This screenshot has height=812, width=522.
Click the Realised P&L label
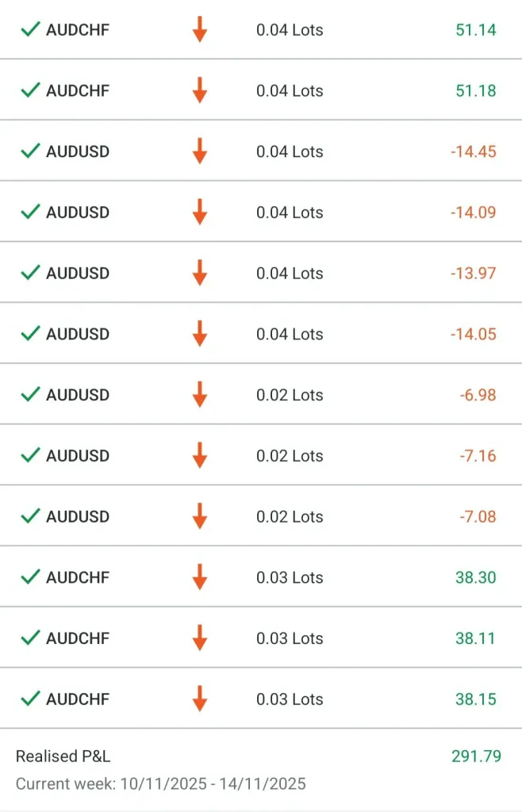[63, 756]
